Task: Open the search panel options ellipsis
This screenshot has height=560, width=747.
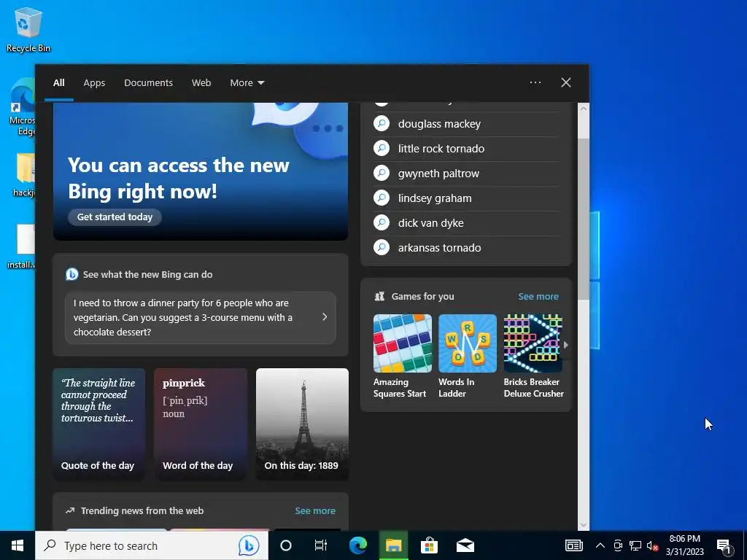Action: [535, 82]
